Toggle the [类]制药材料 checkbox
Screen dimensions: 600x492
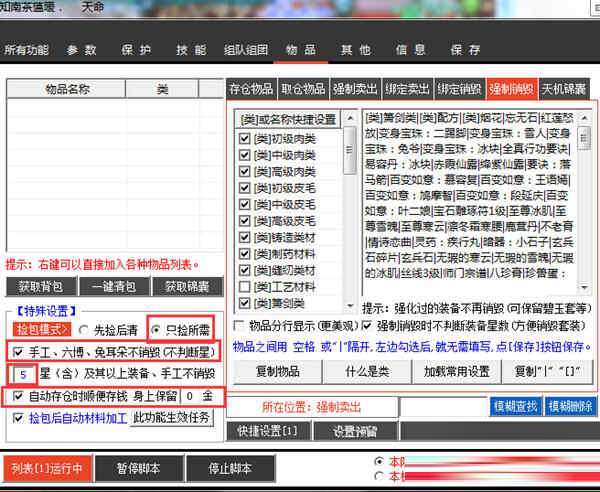point(245,254)
